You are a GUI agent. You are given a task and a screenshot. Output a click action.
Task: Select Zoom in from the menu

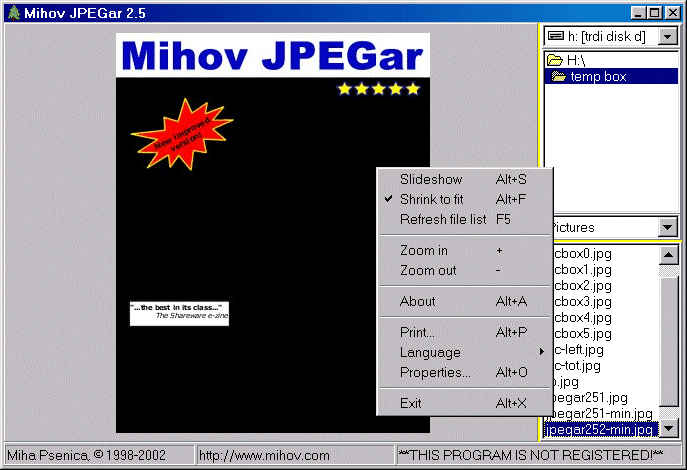(x=424, y=250)
